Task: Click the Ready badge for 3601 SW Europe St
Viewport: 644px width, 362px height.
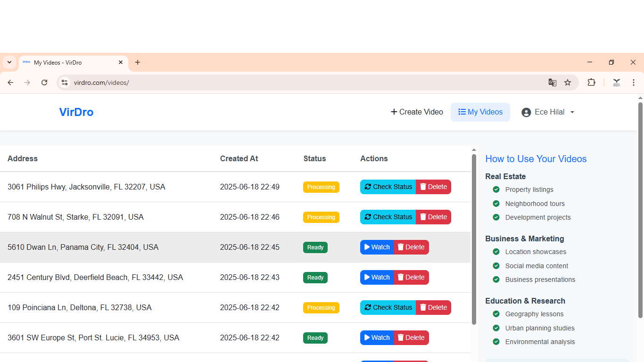Action: point(315,338)
